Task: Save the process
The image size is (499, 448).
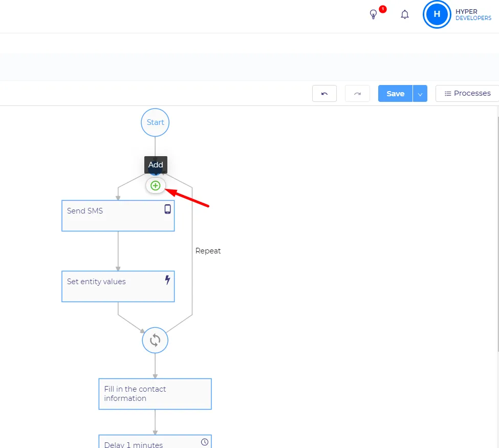Action: click(x=395, y=94)
